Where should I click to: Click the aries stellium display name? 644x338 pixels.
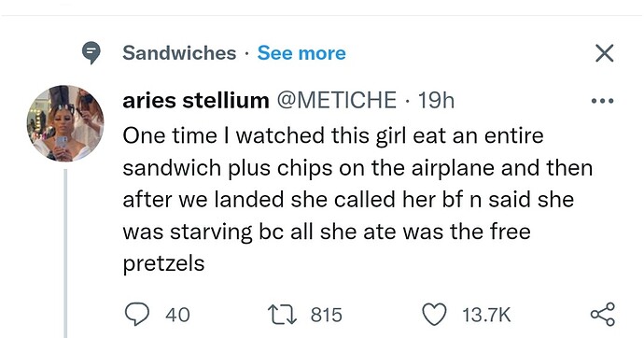(196, 100)
